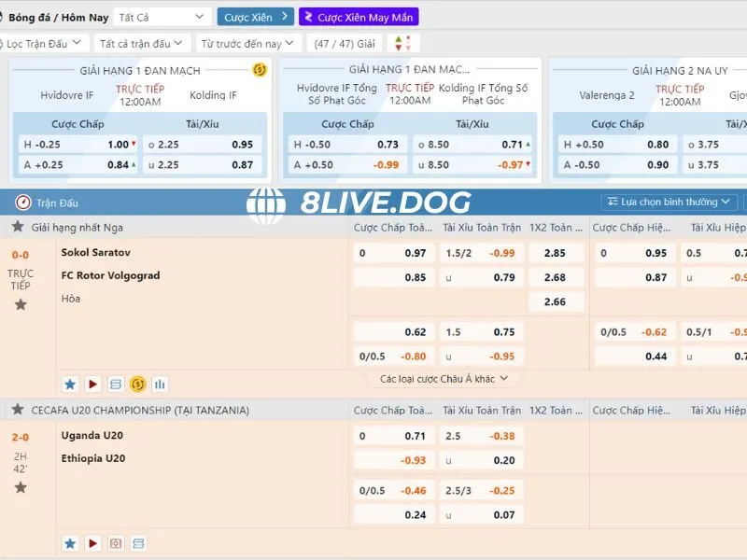This screenshot has width=747, height=560.
Task: Click the live play icon for Uganda U20 match
Action: (92, 543)
